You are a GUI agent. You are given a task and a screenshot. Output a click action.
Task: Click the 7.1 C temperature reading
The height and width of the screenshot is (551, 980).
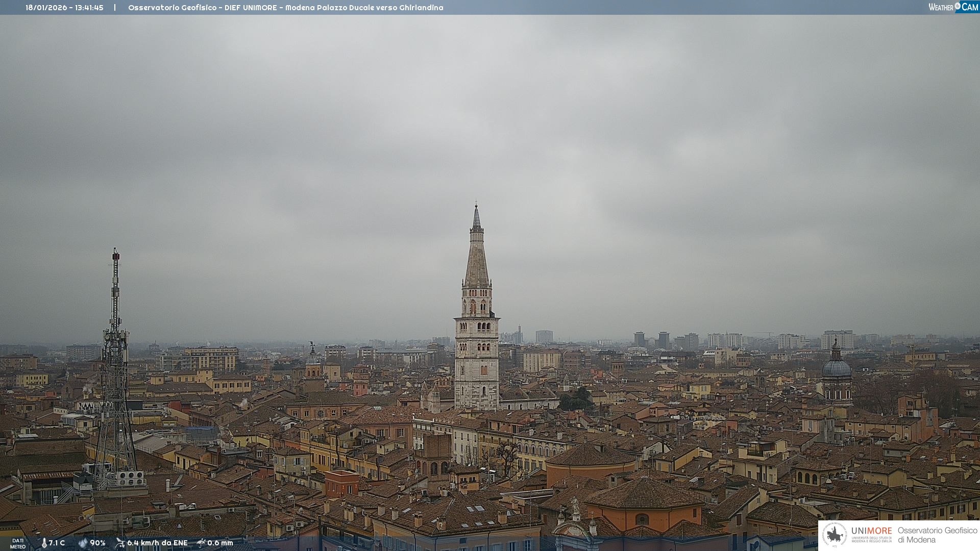57,543
